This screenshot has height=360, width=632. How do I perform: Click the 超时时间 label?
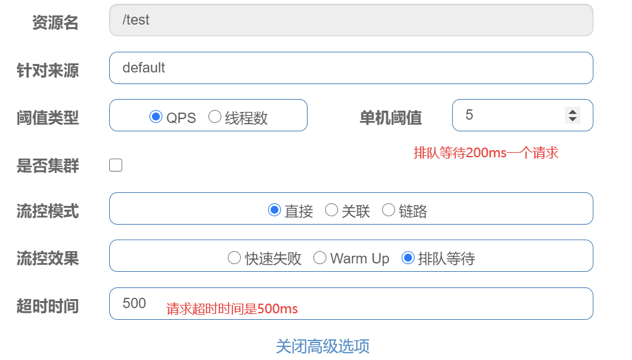pyautogui.click(x=48, y=306)
